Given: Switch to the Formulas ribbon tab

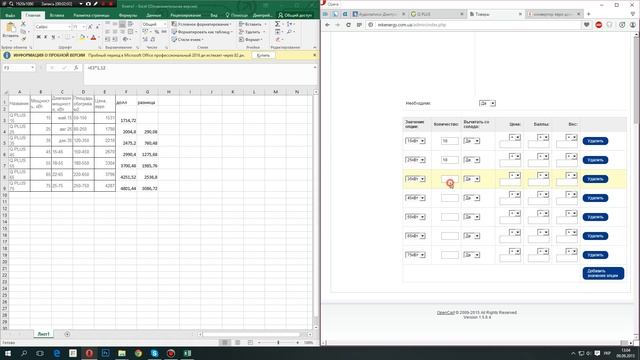Looking at the screenshot, I should [x=128, y=15].
